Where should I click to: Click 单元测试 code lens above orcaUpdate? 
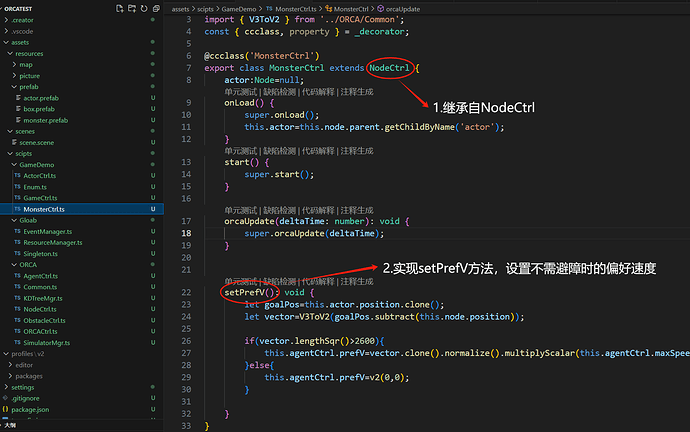(x=241, y=210)
